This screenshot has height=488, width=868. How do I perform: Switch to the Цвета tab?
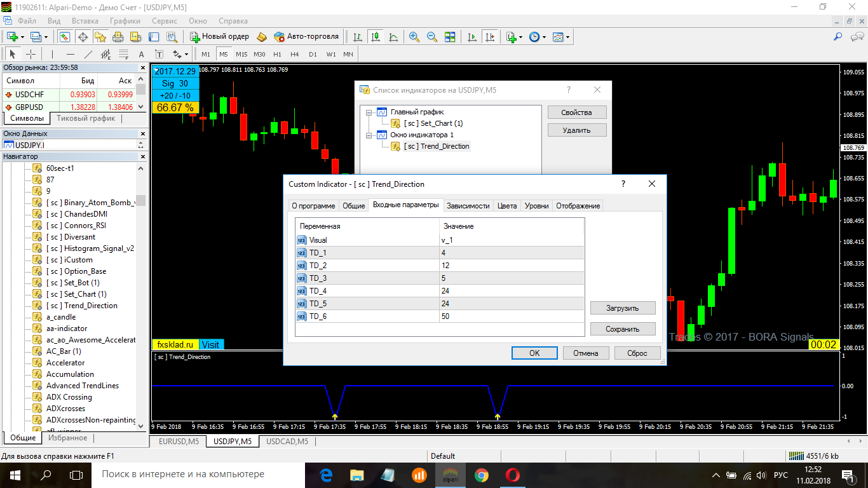click(x=507, y=206)
